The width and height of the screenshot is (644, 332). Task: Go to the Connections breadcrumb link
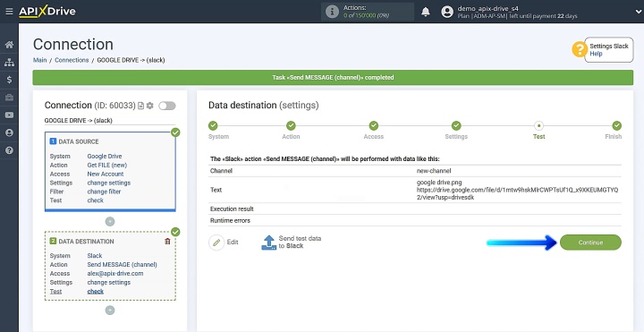click(x=72, y=60)
